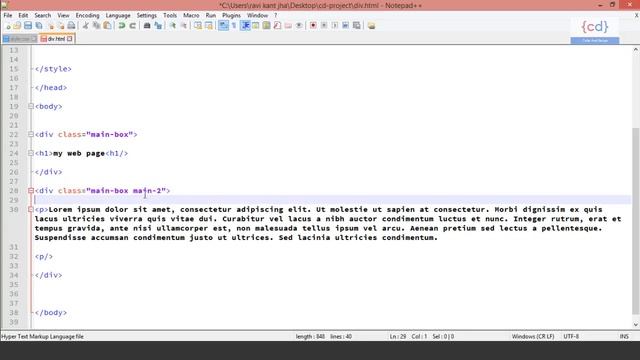Collapse the main-box div fold at line 22
Viewport: 640px width, 360px height.
tap(31, 134)
